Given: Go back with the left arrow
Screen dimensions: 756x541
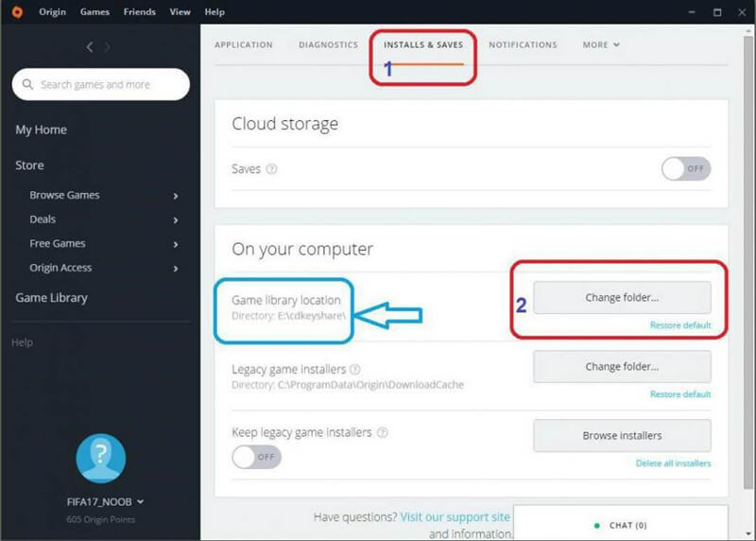Looking at the screenshot, I should 90,46.
